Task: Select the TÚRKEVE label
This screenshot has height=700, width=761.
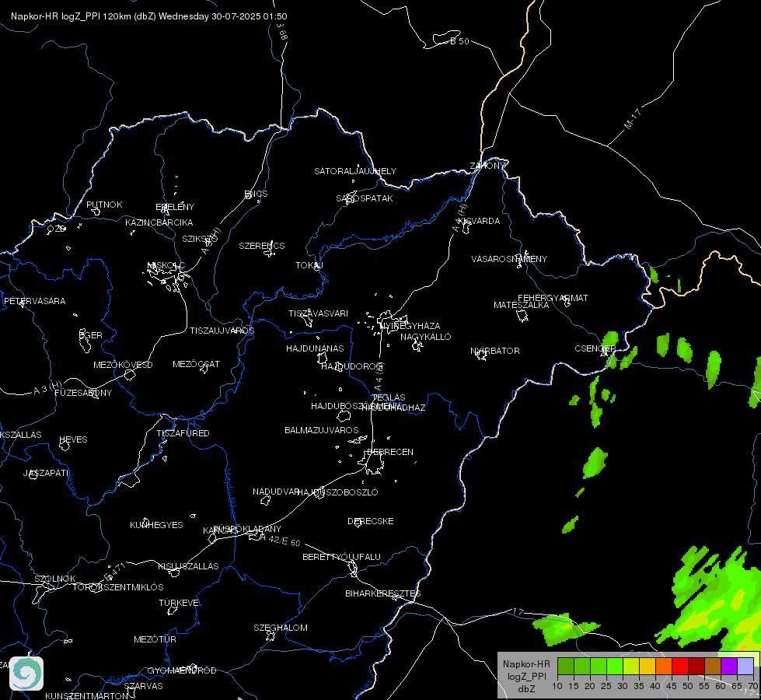Action: pyautogui.click(x=180, y=602)
